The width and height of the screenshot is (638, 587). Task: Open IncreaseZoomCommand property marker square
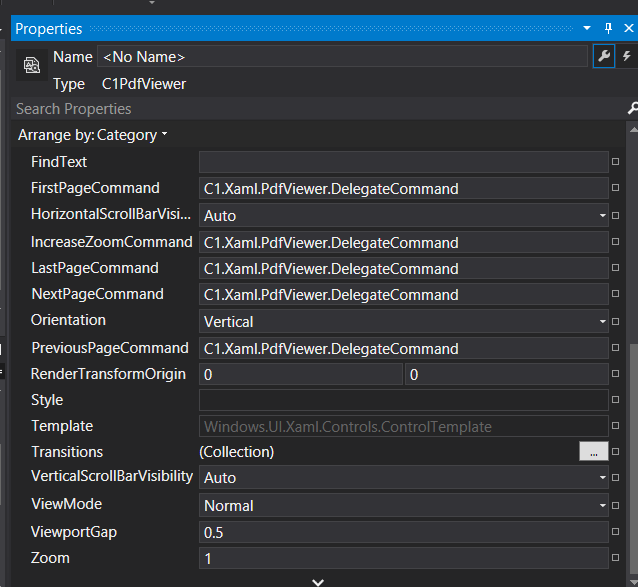point(615,242)
